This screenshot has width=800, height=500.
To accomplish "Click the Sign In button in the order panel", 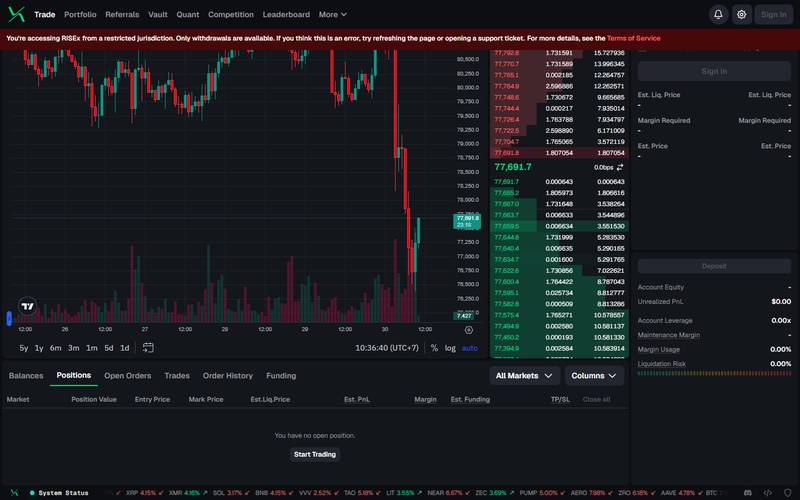I will 714,71.
